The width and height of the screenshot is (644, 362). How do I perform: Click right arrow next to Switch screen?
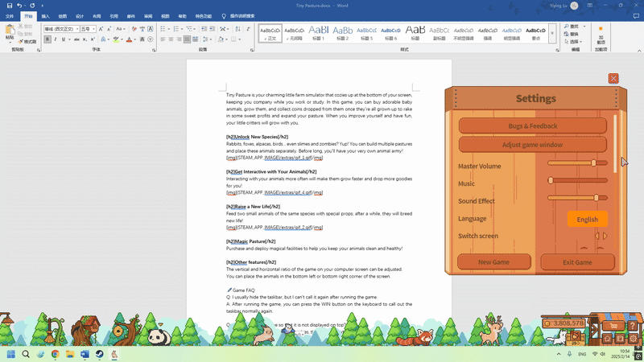click(x=605, y=236)
